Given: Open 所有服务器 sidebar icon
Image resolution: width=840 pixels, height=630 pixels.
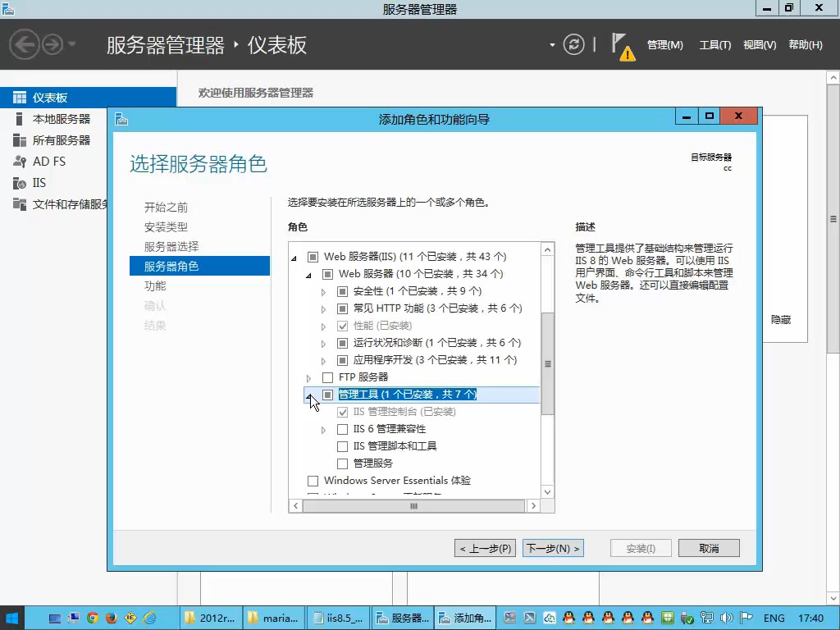Looking at the screenshot, I should [20, 140].
